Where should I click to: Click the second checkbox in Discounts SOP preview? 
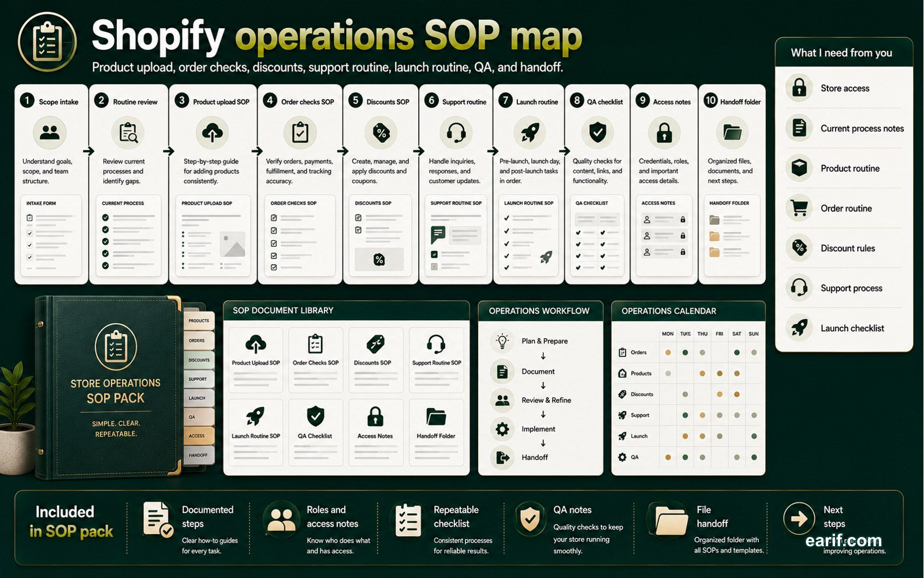tap(358, 230)
